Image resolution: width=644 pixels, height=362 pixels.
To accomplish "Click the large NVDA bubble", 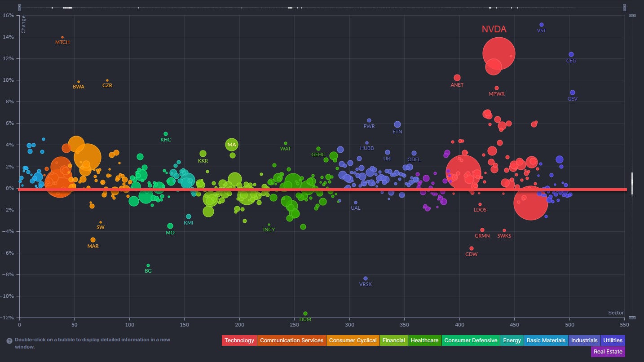I will [499, 53].
